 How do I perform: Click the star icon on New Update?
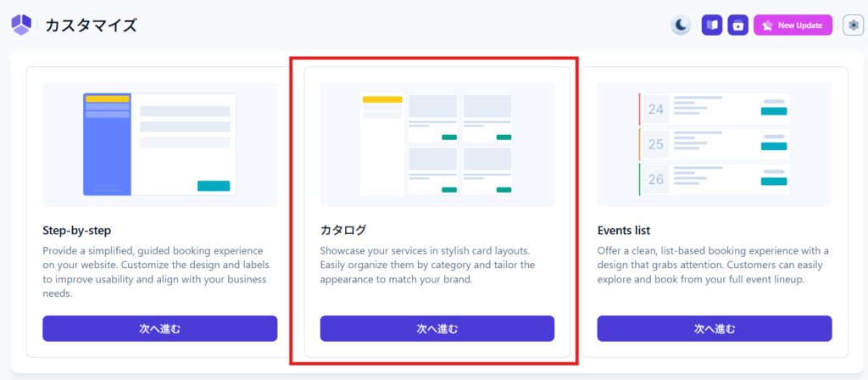click(x=766, y=25)
